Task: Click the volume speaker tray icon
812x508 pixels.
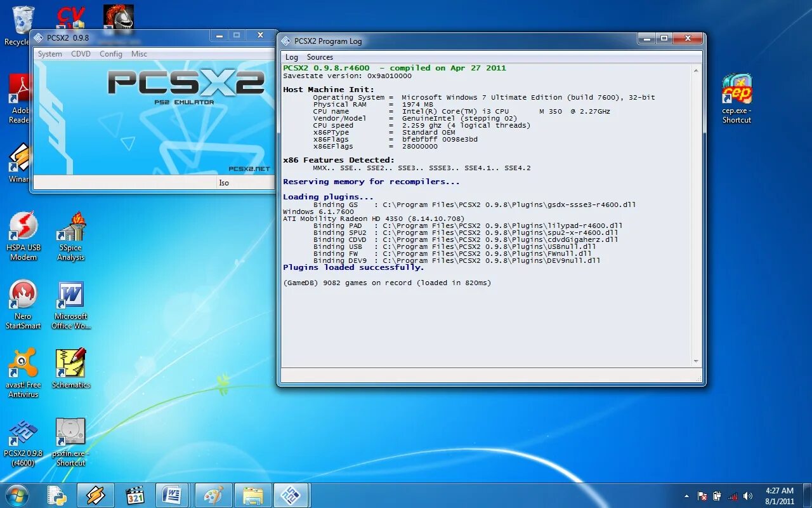Action: (x=748, y=496)
